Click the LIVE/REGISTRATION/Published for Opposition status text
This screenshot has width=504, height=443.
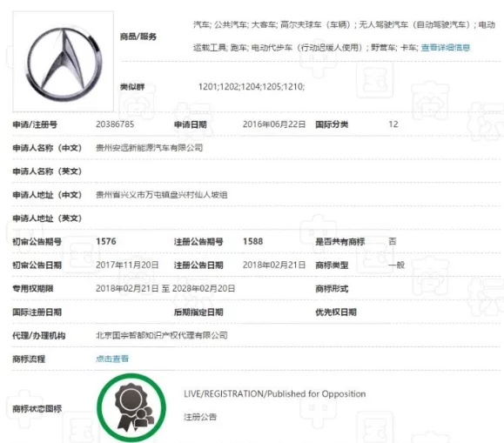(x=274, y=393)
